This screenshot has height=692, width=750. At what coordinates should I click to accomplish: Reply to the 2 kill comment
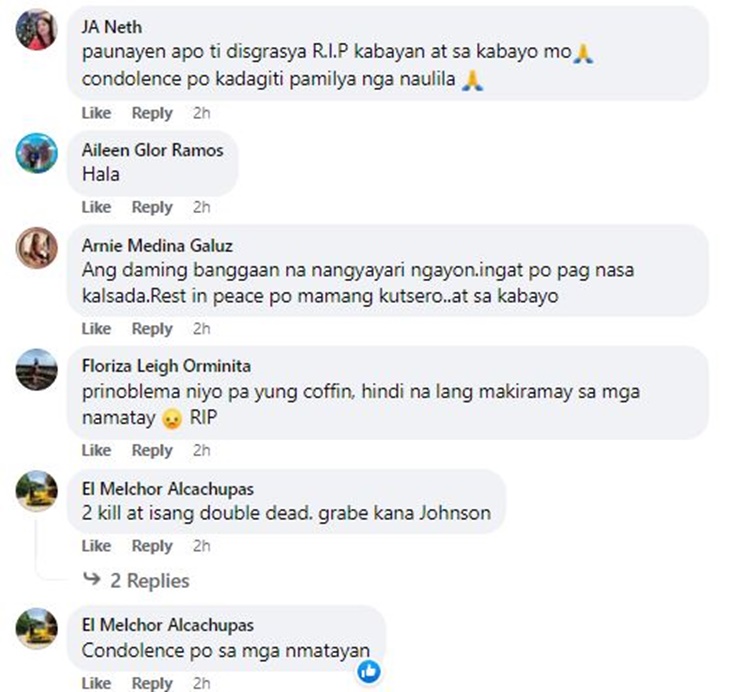[152, 546]
